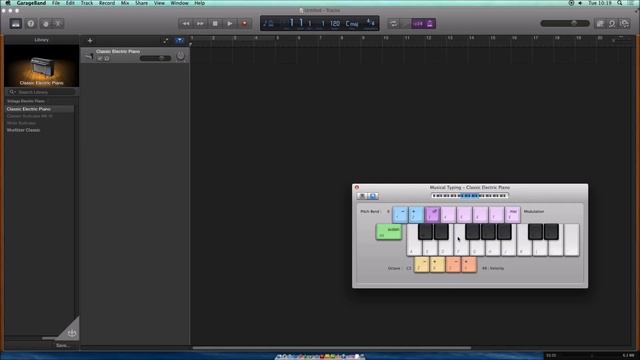Mute the Classic Electric Piano track
The width and height of the screenshot is (640, 360).
(x=100, y=59)
